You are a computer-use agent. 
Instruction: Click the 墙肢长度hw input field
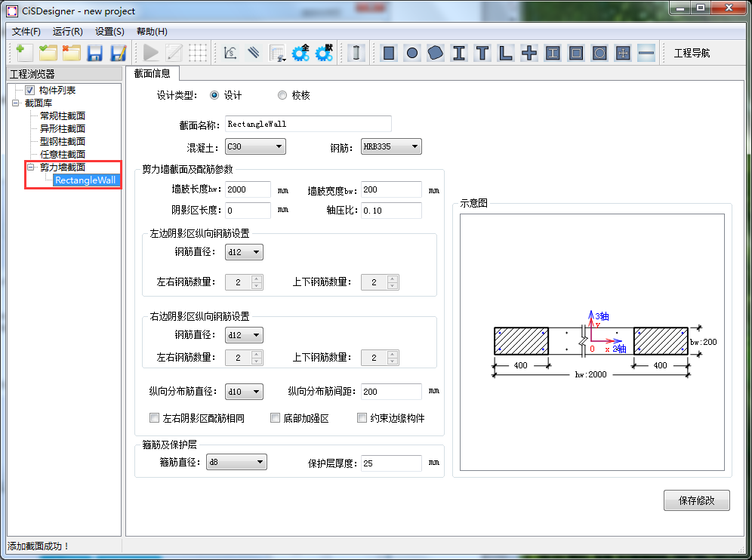pos(248,190)
